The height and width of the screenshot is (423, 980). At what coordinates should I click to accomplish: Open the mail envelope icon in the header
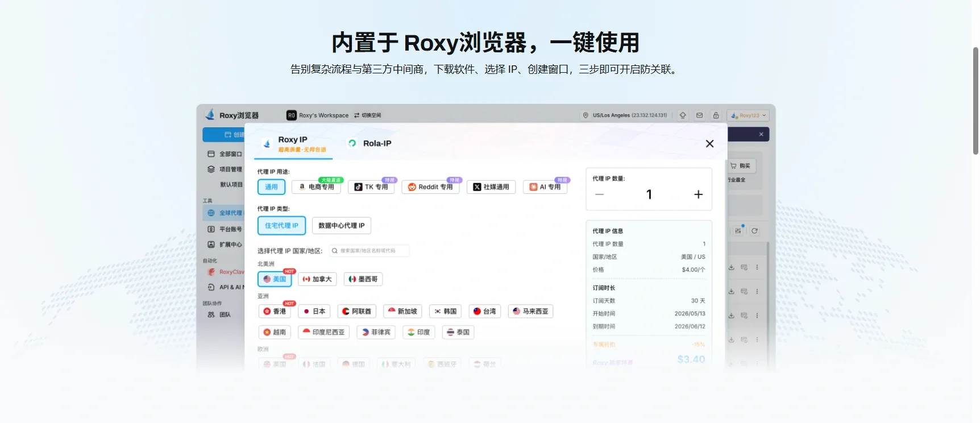tap(699, 115)
